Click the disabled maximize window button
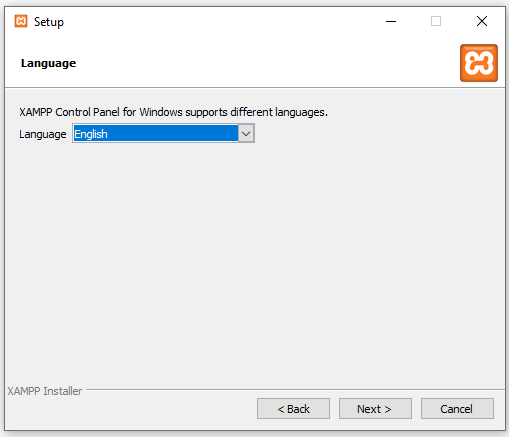This screenshot has width=509, height=437. pyautogui.click(x=436, y=21)
